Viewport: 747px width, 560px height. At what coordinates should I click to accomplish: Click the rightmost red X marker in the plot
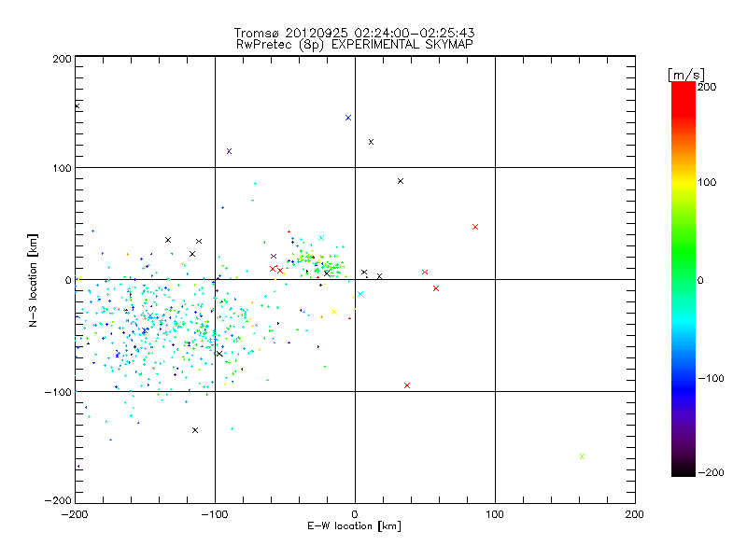pyautogui.click(x=475, y=227)
